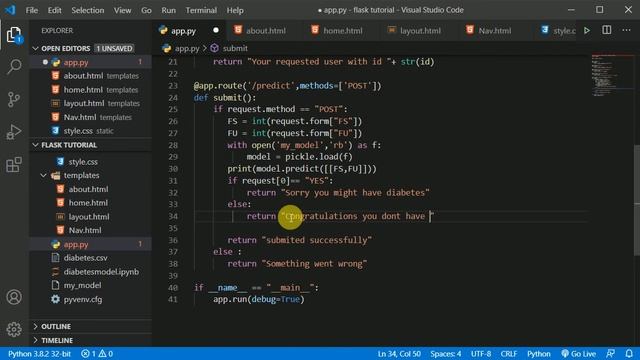Click Ln 34, Col 50 cursor position
Viewport: 640px width, 360px height.
[399, 353]
